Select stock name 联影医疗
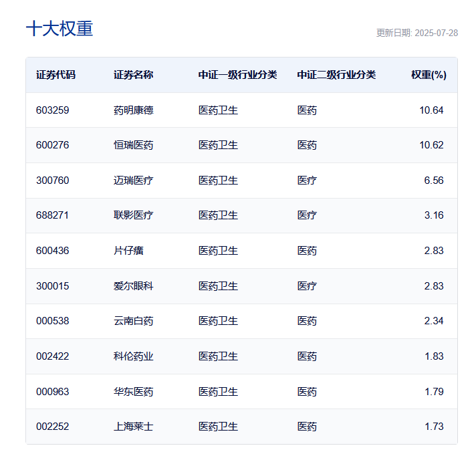The height and width of the screenshot is (460, 476). [133, 215]
